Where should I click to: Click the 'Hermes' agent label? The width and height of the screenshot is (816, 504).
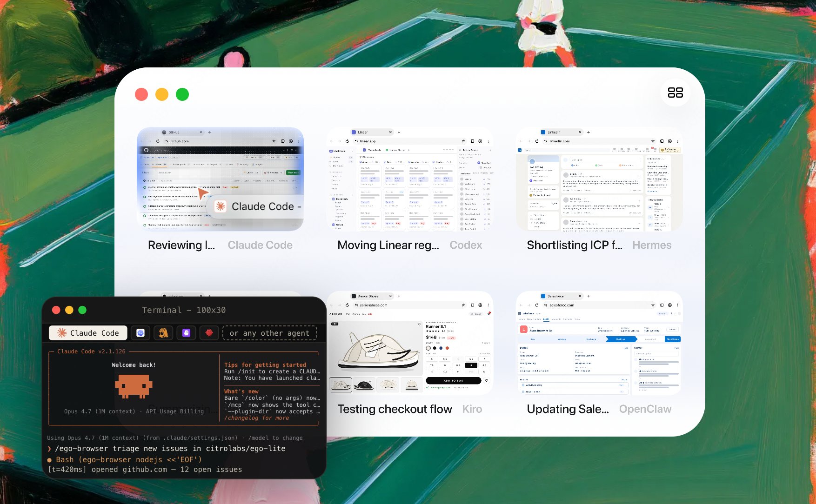(652, 245)
